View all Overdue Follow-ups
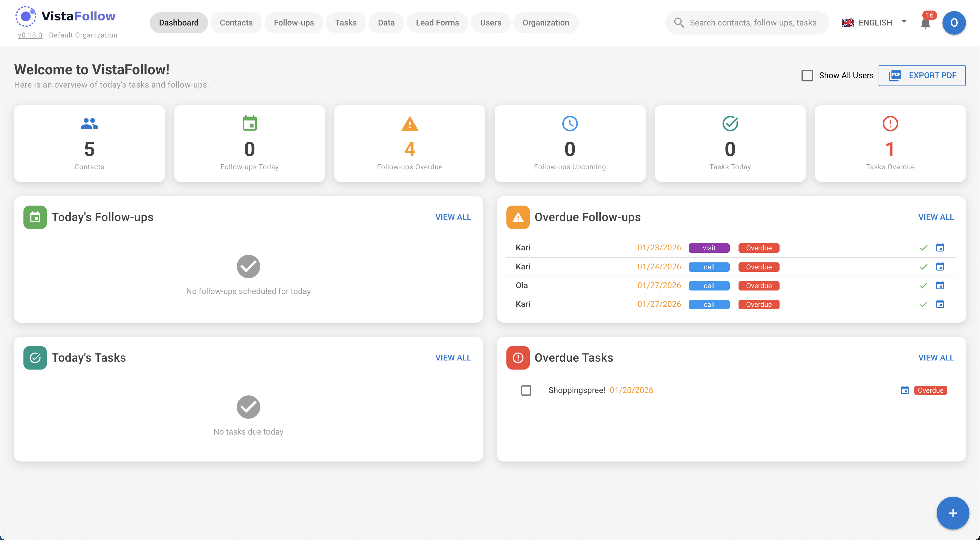 click(936, 217)
